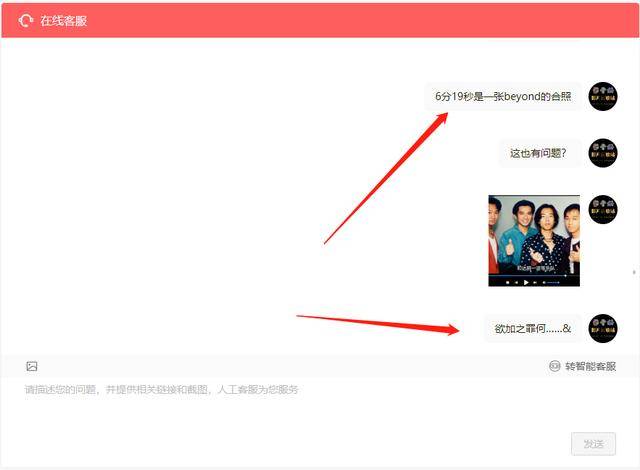Click the 发送 send button
The width and height of the screenshot is (640, 470).
[x=593, y=444]
